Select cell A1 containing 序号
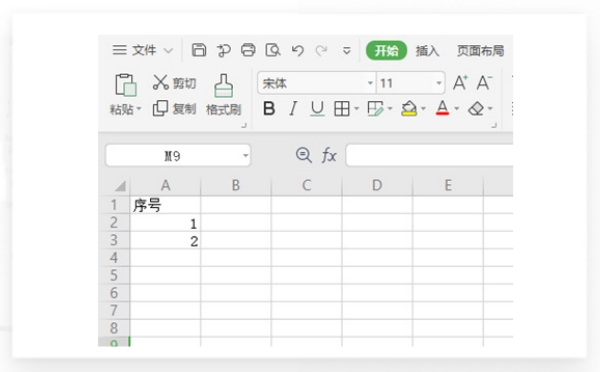The image size is (600, 372). click(165, 205)
